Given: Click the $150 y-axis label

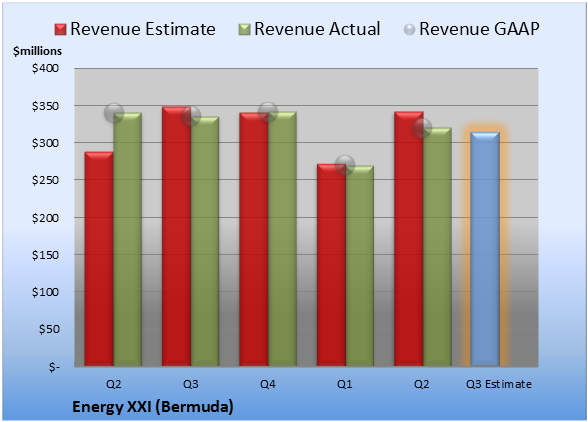Looking at the screenshot, I should point(45,255).
